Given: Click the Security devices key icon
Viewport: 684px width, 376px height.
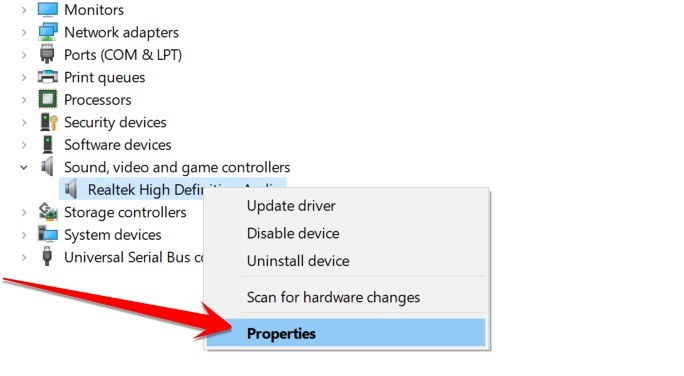Looking at the screenshot, I should tap(48, 122).
